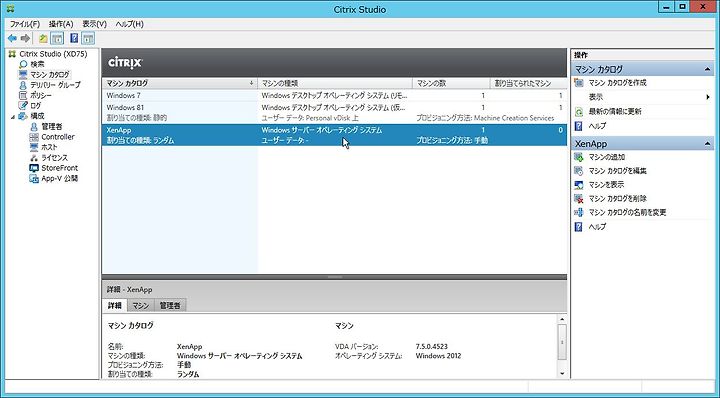Open the ライセンス node
The height and width of the screenshot is (398, 720).
click(x=54, y=158)
